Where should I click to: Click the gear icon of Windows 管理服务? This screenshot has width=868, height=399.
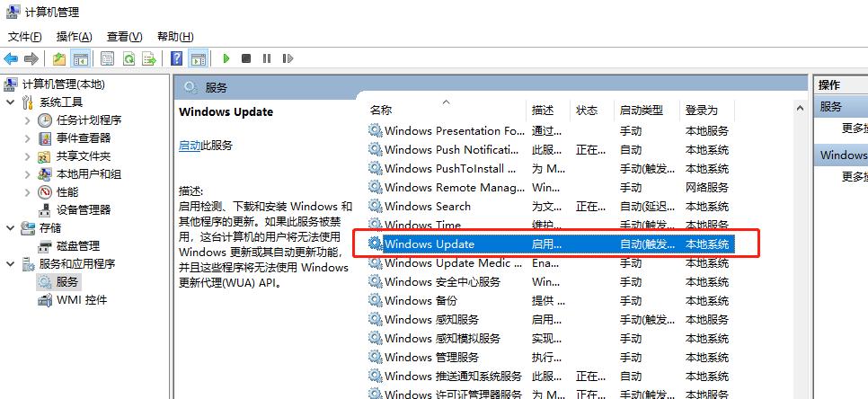[376, 357]
